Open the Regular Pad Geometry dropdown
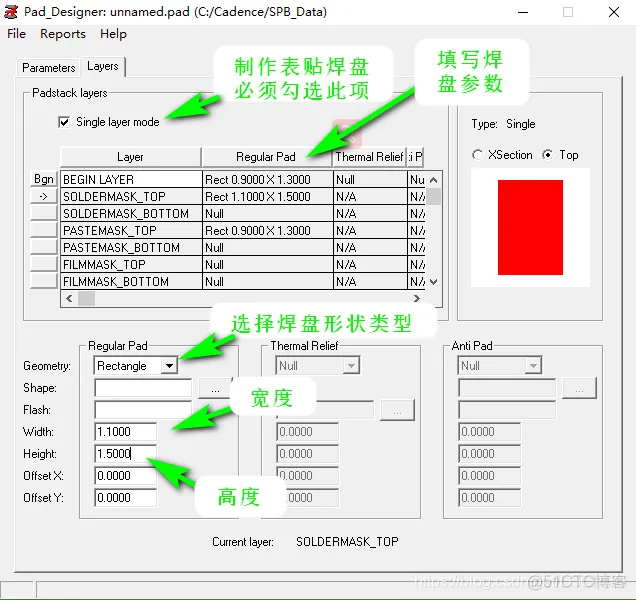The height and width of the screenshot is (600, 636). pyautogui.click(x=169, y=366)
